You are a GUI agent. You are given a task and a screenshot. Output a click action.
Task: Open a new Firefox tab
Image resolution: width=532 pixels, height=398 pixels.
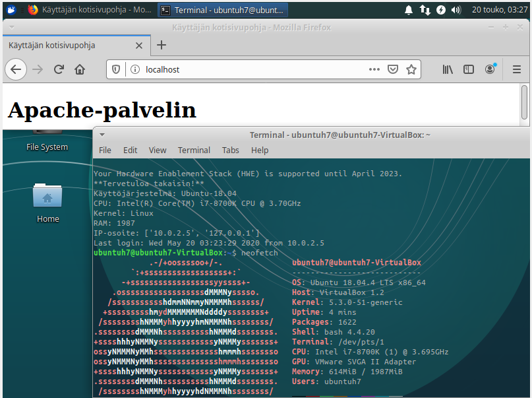pyautogui.click(x=162, y=45)
